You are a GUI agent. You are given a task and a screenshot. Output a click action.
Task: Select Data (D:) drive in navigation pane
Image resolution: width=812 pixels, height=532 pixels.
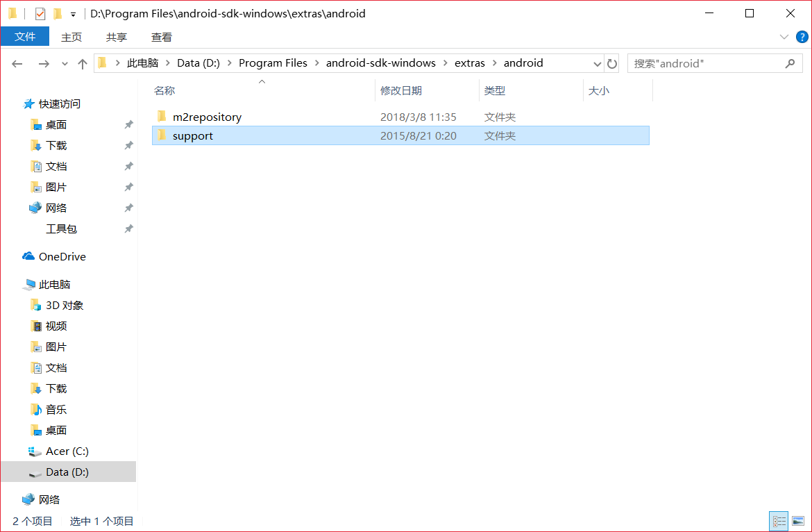68,472
